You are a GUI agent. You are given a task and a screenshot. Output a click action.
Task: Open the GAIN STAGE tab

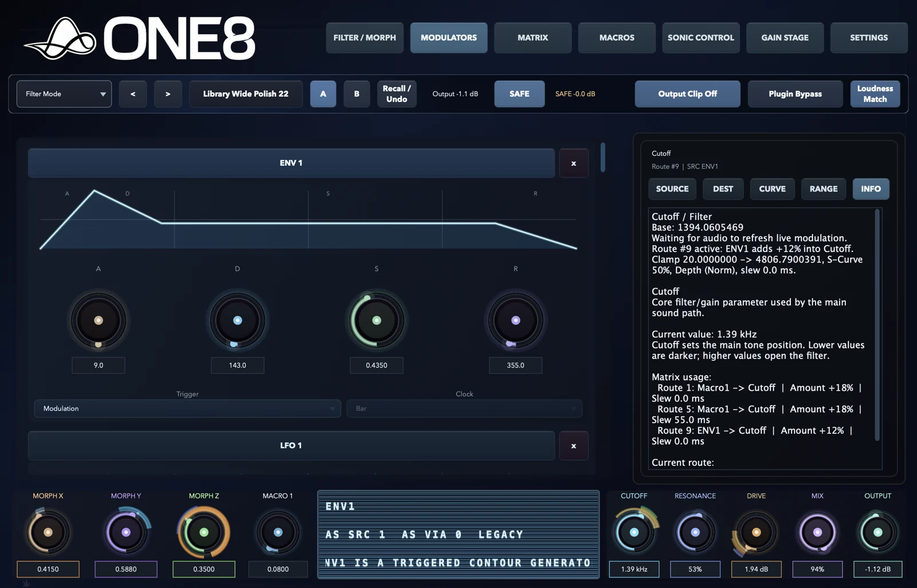pos(785,38)
